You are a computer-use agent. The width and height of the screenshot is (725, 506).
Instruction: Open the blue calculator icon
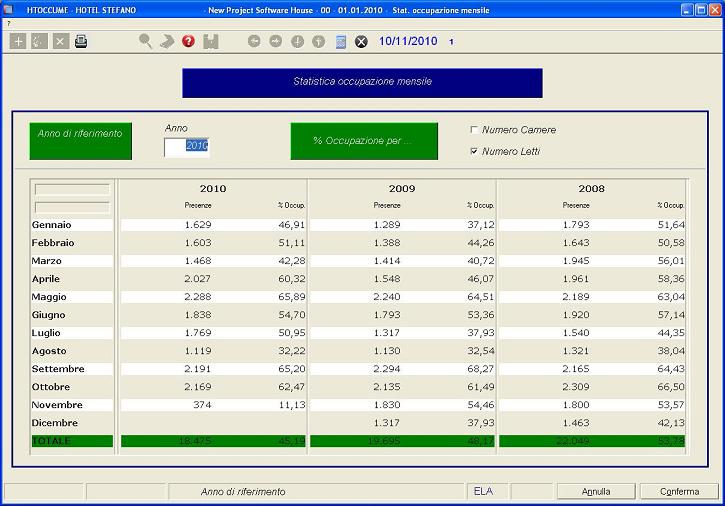(341, 42)
